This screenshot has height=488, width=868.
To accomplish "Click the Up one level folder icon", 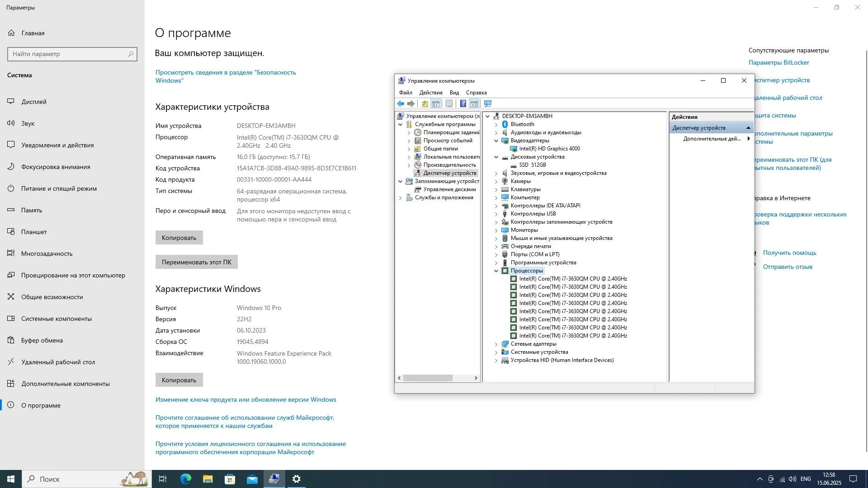I will [425, 104].
